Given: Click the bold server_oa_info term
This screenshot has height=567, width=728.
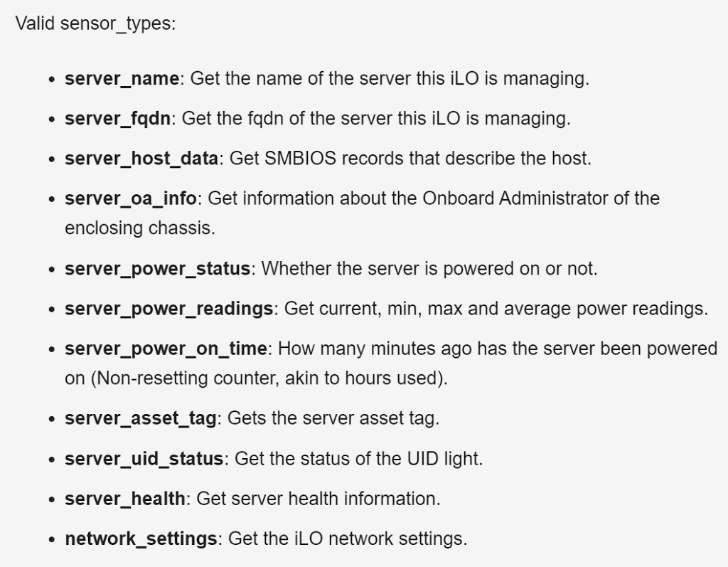Looking at the screenshot, I should point(131,198).
